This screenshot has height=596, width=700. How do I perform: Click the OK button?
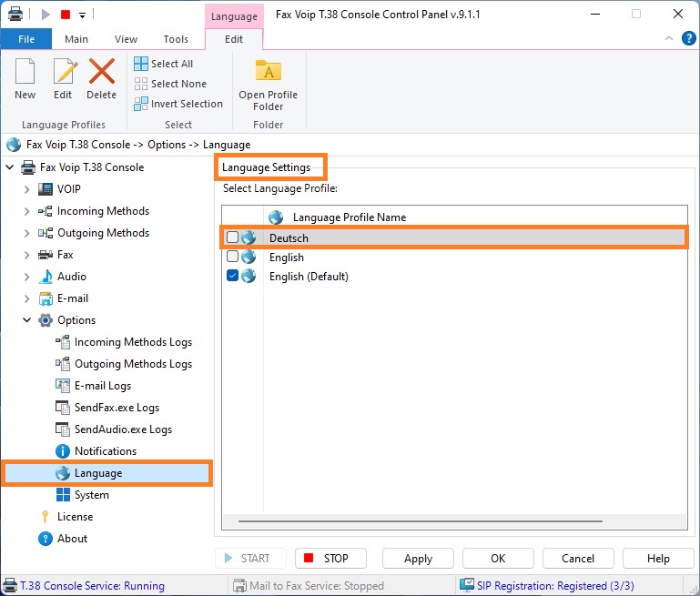(x=498, y=559)
